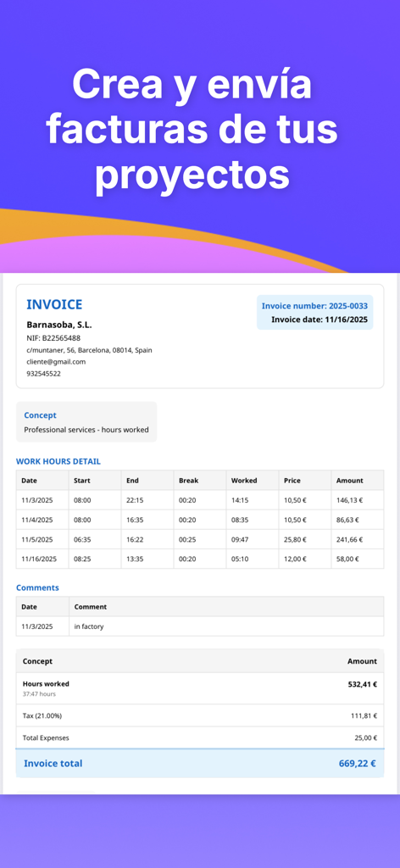Click the Hours worked summary row label
This screenshot has width=400, height=868.
point(46,684)
